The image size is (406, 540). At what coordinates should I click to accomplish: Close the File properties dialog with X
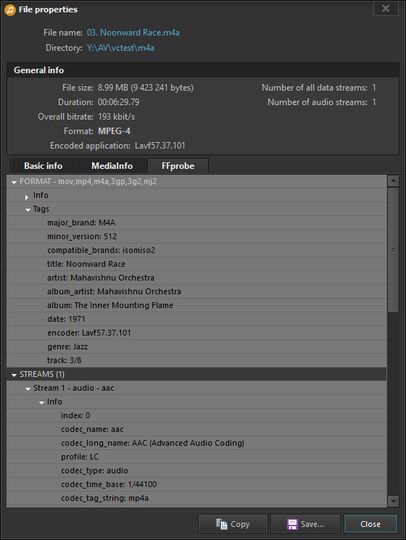(386, 8)
